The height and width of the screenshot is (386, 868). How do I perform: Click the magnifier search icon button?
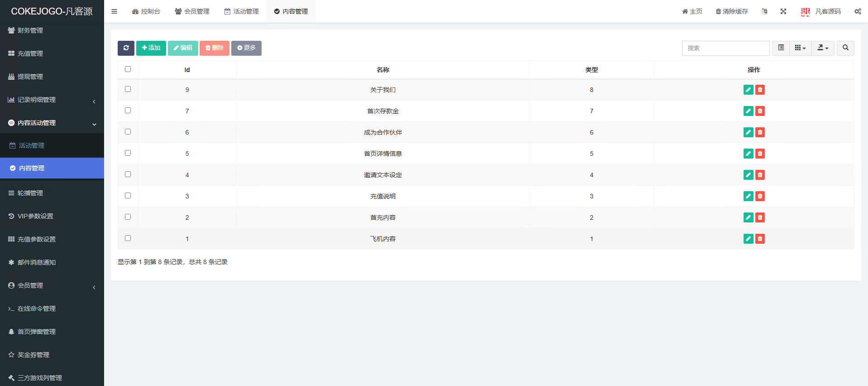click(845, 48)
